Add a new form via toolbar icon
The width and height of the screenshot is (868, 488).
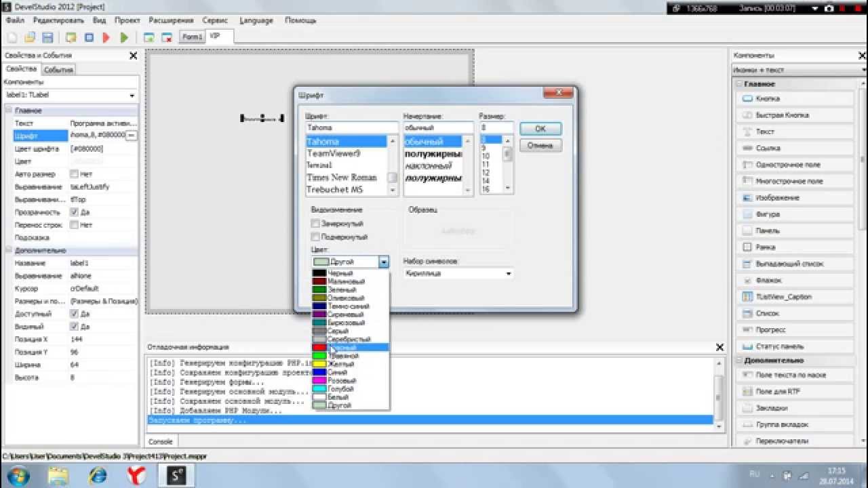[149, 37]
